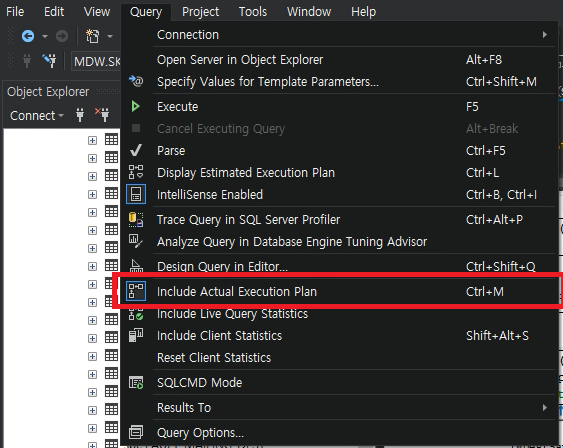The height and width of the screenshot is (448, 563).
Task: Click the Template Parameters icon
Action: (x=136, y=81)
